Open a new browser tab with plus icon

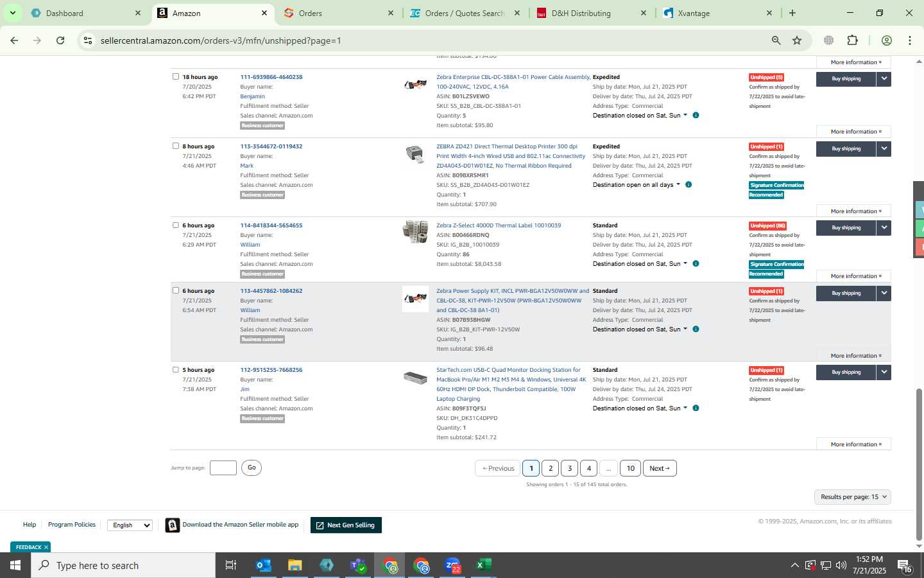792,13
